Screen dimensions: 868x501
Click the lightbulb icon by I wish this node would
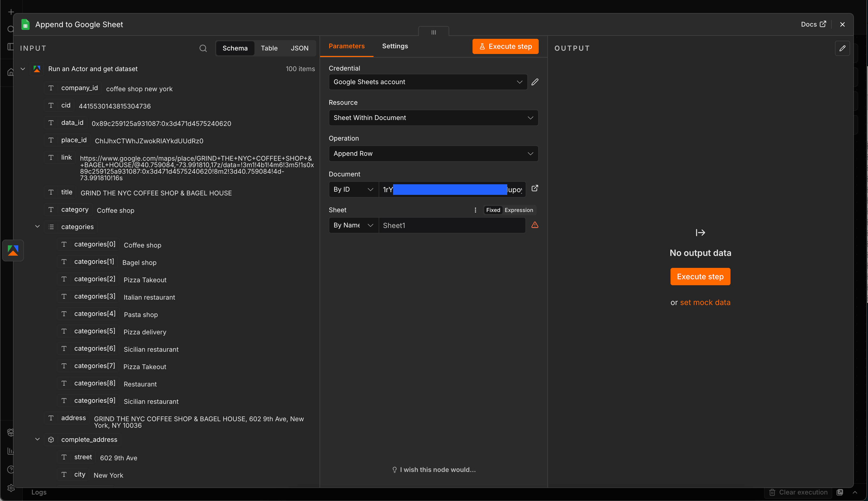pos(394,470)
